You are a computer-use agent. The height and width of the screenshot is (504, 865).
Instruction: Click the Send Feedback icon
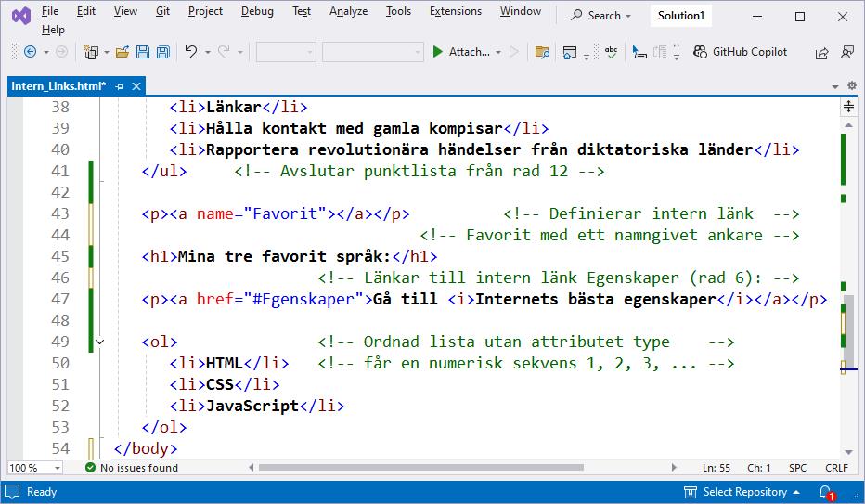pyautogui.click(x=846, y=53)
